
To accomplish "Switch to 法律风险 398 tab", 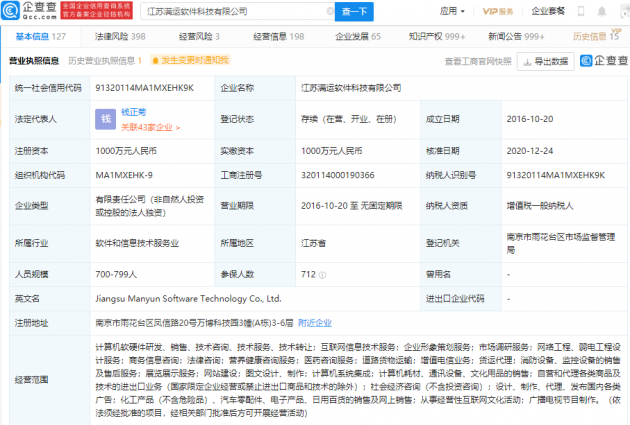I will tap(120, 37).
